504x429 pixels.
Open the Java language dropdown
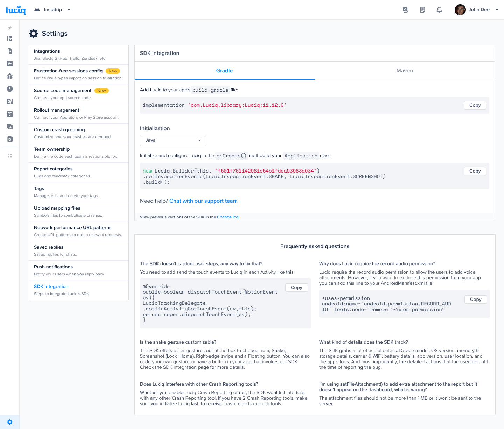tap(173, 140)
